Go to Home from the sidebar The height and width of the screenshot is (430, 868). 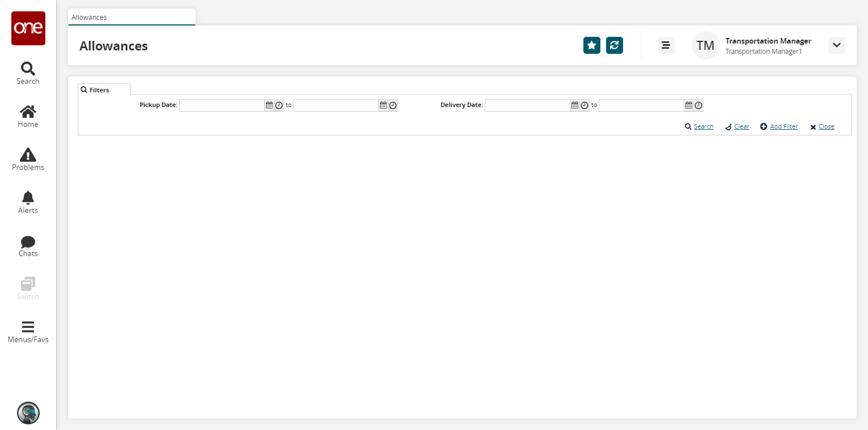tap(28, 116)
